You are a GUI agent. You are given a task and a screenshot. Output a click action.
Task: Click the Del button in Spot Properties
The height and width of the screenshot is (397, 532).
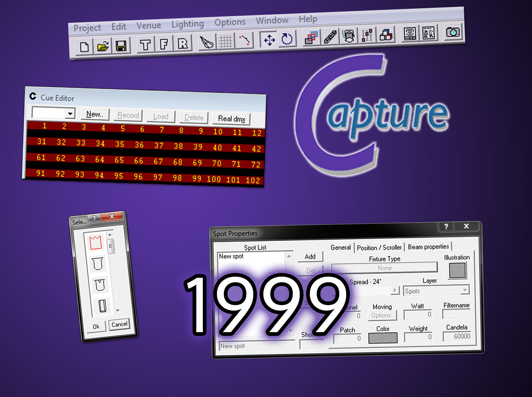click(x=311, y=270)
